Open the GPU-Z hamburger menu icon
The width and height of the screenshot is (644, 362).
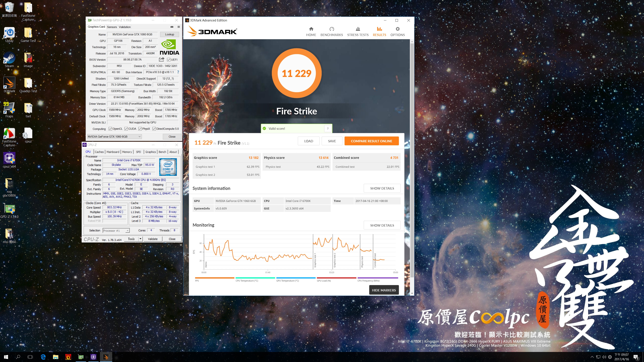click(x=178, y=27)
